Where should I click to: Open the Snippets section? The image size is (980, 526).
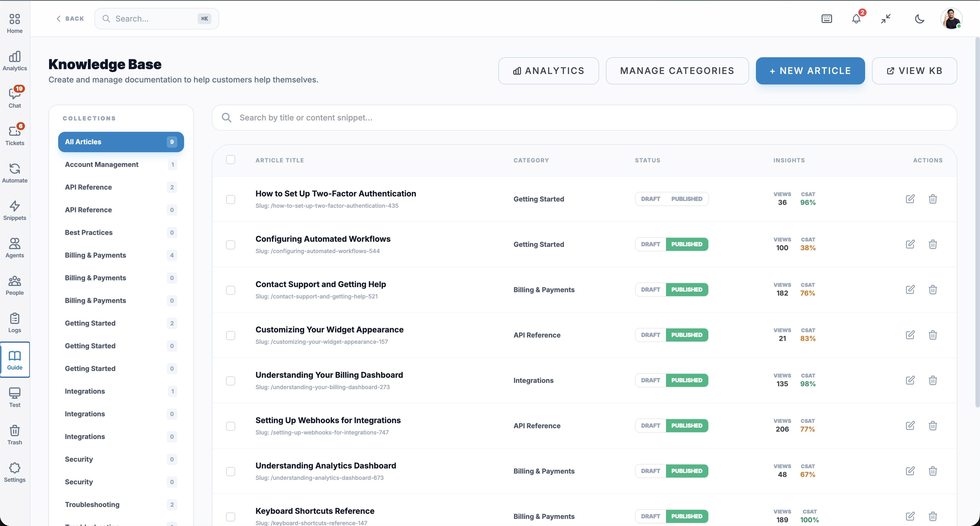click(14, 211)
